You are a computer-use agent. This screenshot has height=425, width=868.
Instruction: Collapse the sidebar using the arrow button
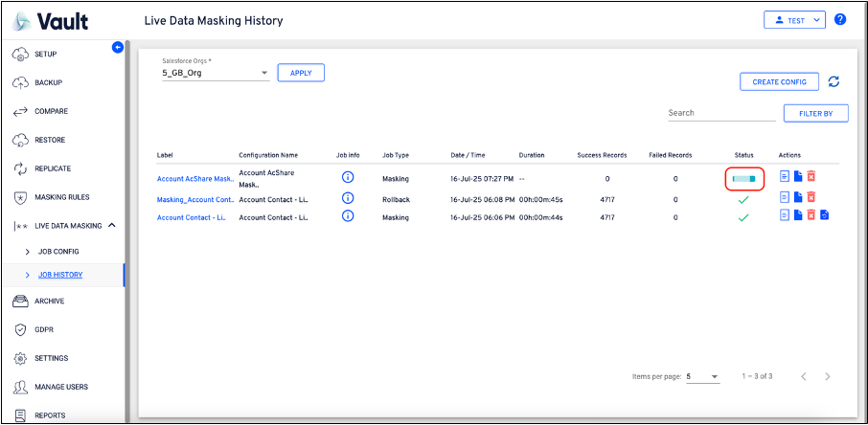pyautogui.click(x=118, y=47)
